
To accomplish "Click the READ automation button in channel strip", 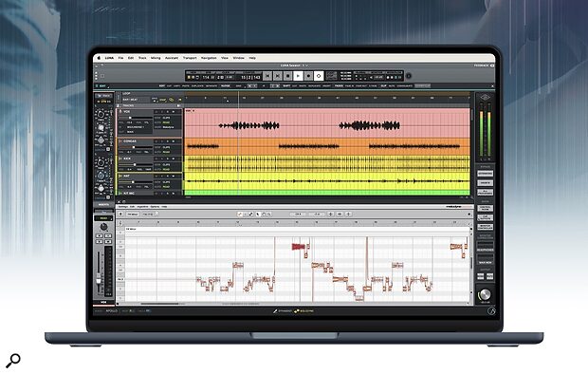I will (103, 217).
